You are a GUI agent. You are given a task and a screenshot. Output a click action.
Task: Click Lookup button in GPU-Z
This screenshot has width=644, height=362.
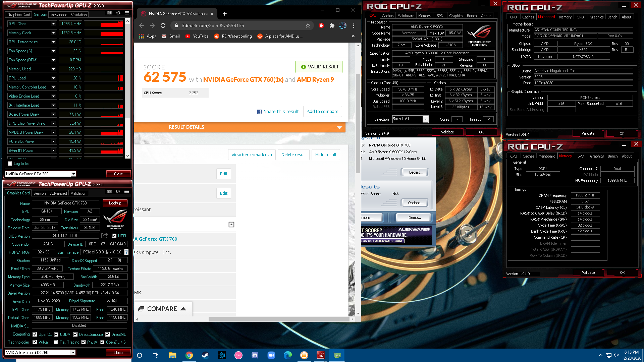tap(115, 203)
